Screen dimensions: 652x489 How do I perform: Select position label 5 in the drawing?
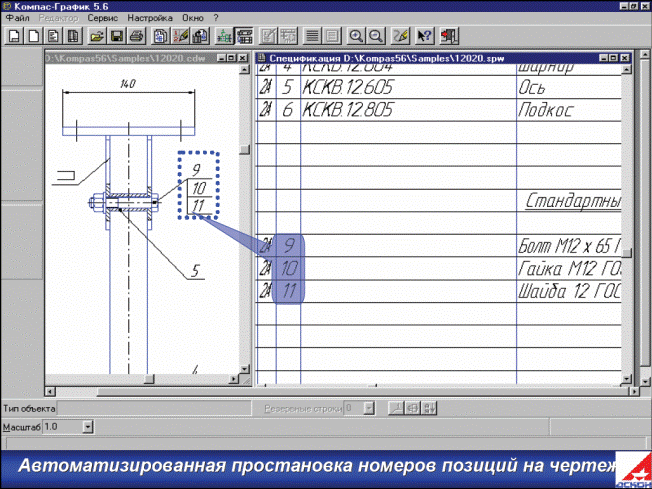click(x=195, y=271)
